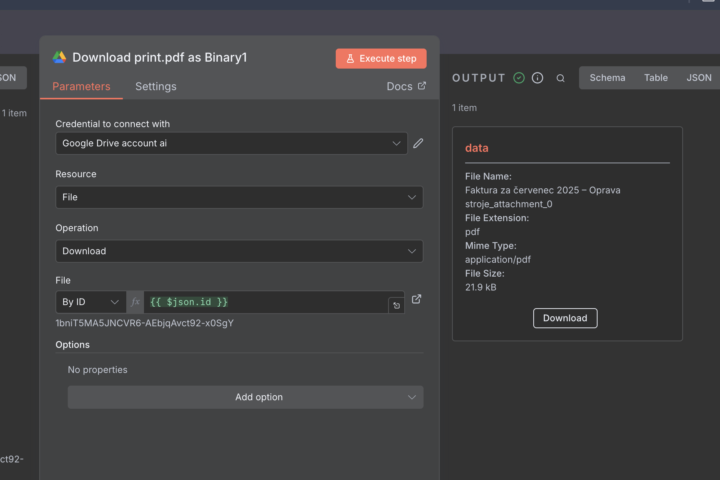Switch output view to Schema
The image size is (720, 480).
click(607, 78)
